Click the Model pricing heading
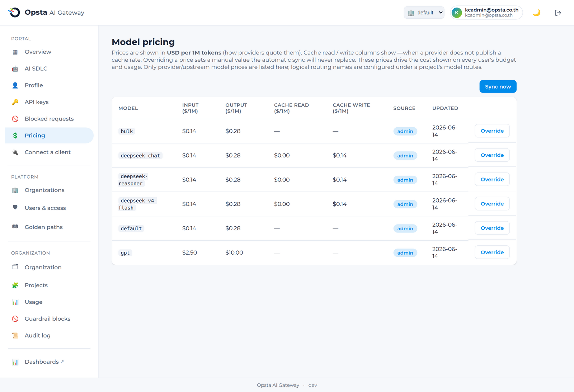Screen dimensions: 574x392 click(x=143, y=42)
